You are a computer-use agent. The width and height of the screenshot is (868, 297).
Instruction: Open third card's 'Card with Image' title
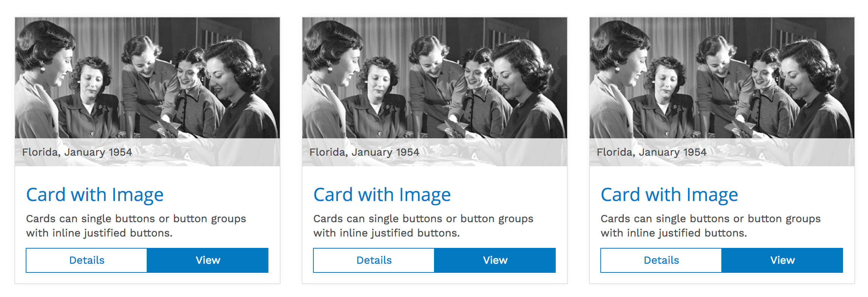670,195
